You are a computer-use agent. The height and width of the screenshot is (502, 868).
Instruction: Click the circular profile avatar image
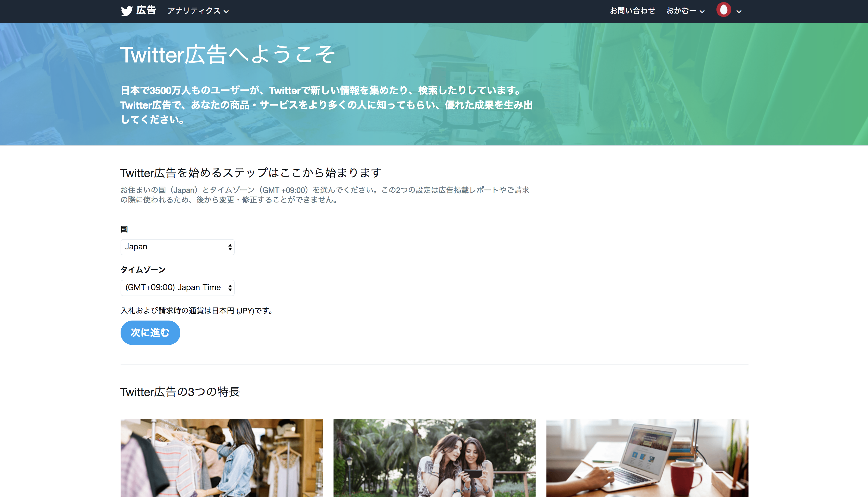coord(724,11)
